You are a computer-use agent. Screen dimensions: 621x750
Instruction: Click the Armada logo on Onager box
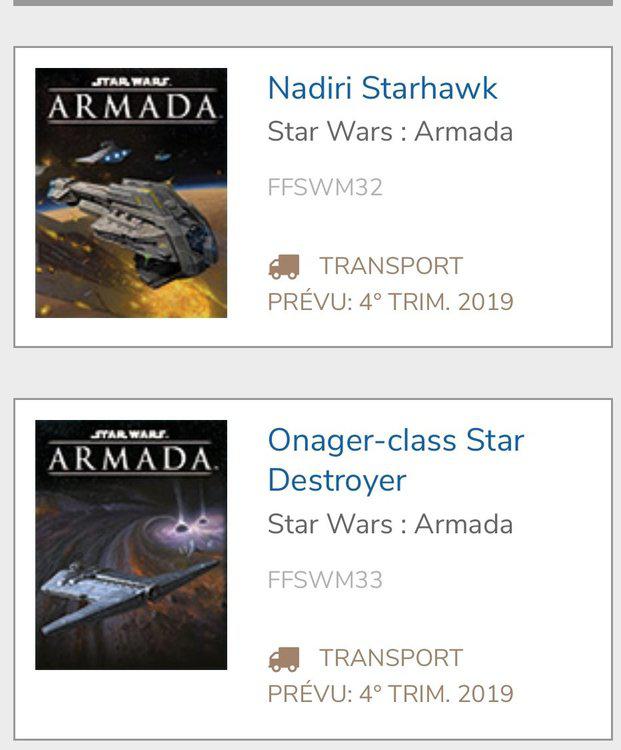click(x=131, y=456)
